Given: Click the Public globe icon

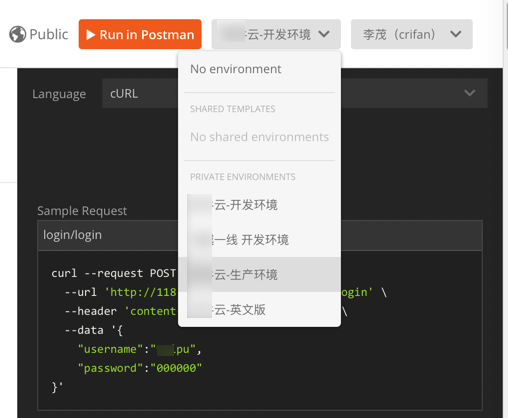Looking at the screenshot, I should click(x=17, y=34).
